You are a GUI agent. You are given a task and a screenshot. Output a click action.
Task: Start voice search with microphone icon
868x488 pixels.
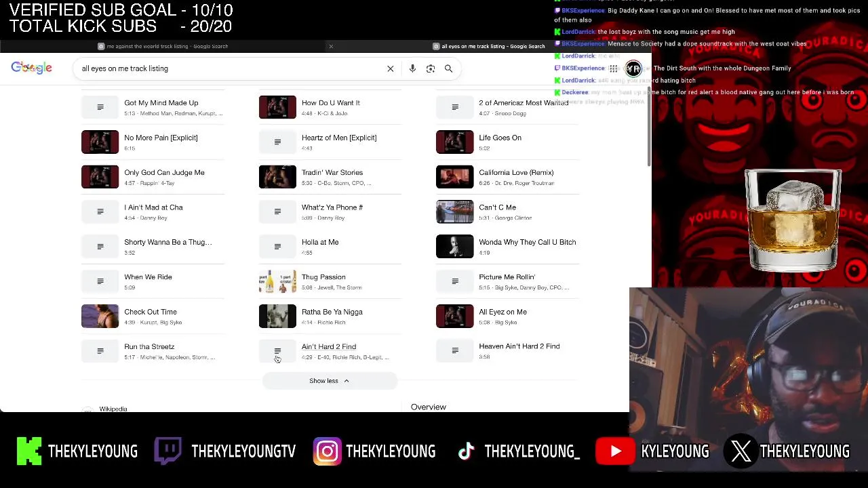point(412,68)
